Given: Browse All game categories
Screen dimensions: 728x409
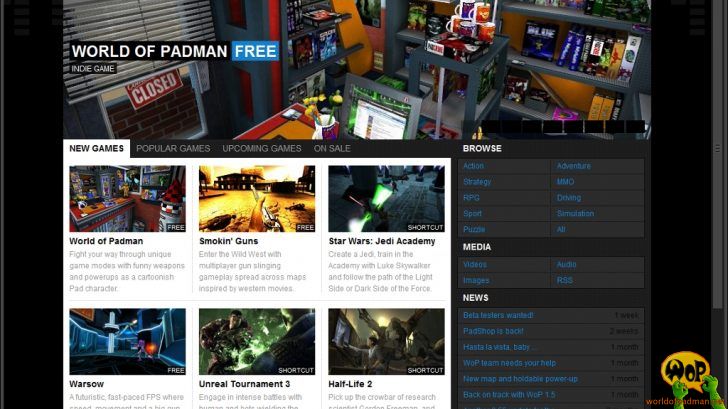Looking at the screenshot, I should [561, 229].
